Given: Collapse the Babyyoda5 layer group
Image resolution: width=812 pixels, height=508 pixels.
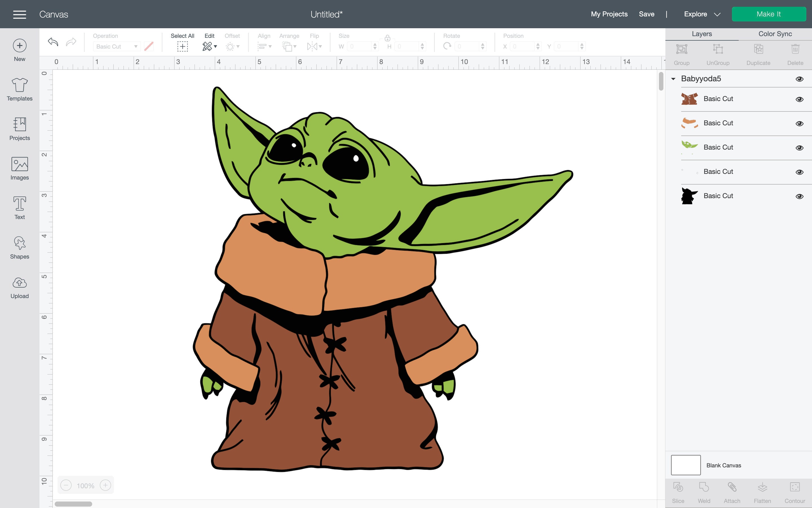Looking at the screenshot, I should pos(673,79).
